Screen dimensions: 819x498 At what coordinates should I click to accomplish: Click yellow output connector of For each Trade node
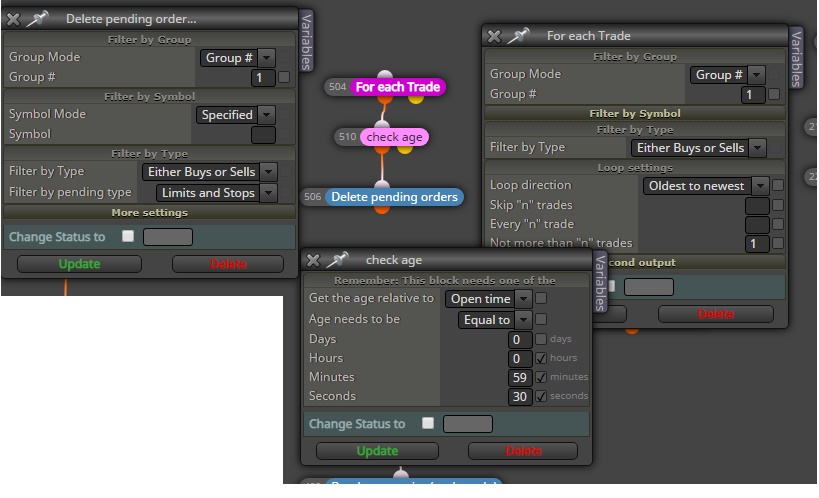coord(416,98)
